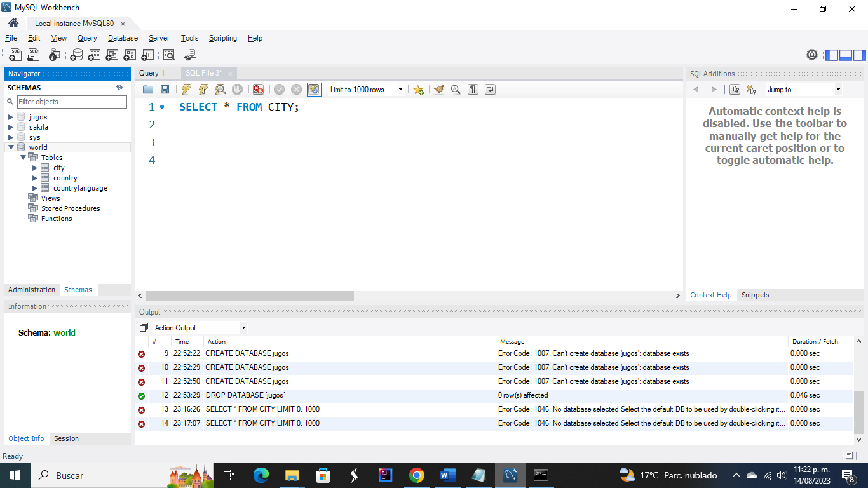Refresh schemas list icon
Image resolution: width=868 pixels, height=488 pixels.
click(x=119, y=88)
